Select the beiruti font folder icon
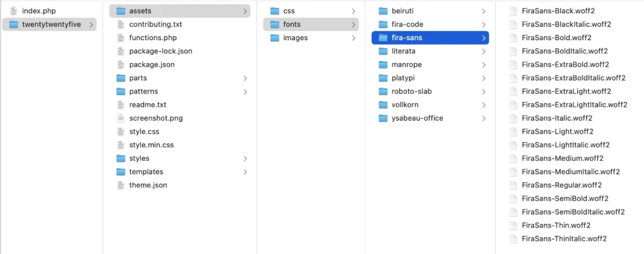The width and height of the screenshot is (644, 254). click(x=383, y=11)
